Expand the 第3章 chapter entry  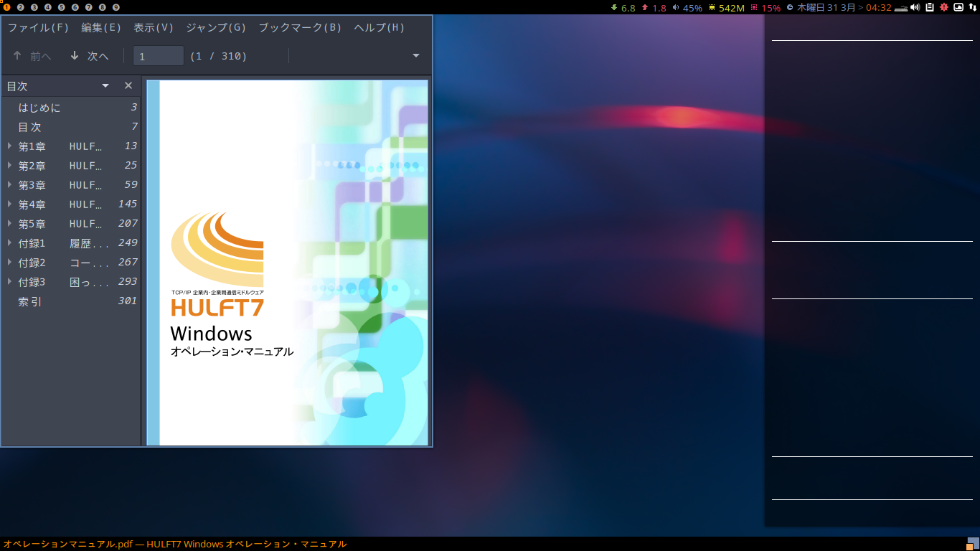click(x=10, y=185)
